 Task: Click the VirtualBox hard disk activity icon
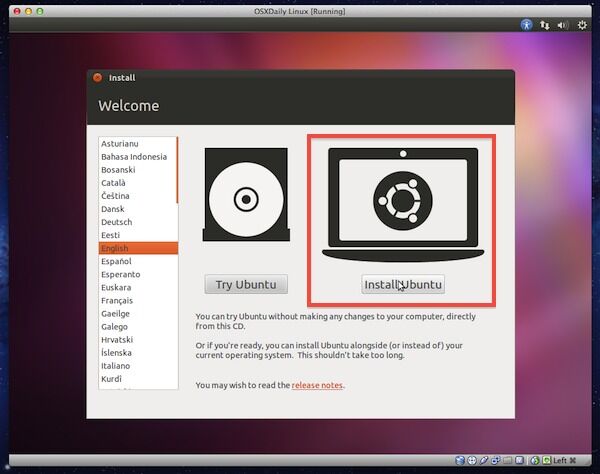[x=460, y=460]
